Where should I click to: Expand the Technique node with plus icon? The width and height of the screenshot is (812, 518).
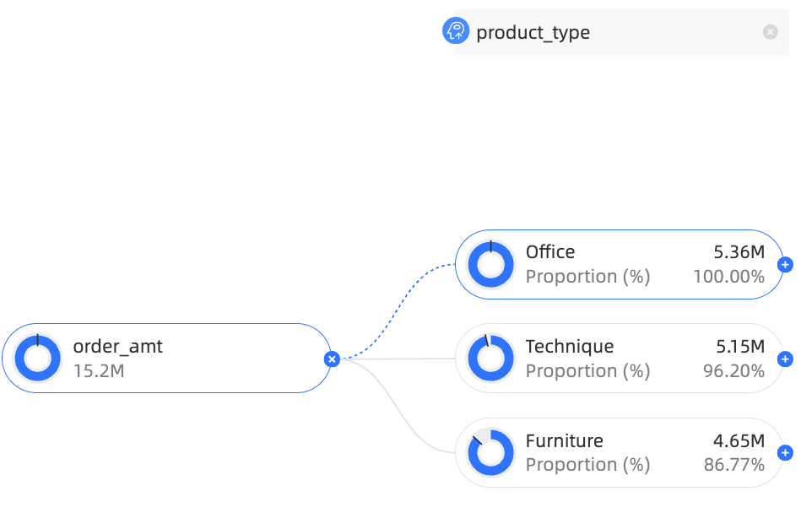785,359
